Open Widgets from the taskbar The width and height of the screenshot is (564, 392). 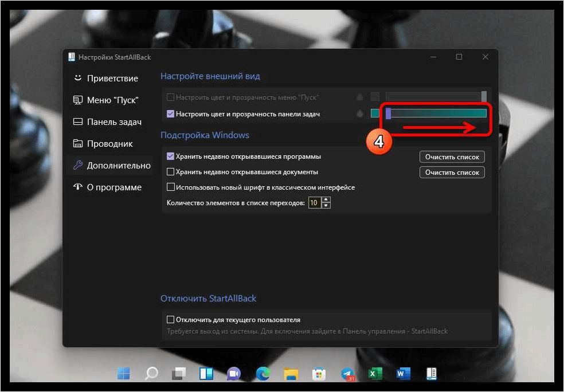click(206, 374)
